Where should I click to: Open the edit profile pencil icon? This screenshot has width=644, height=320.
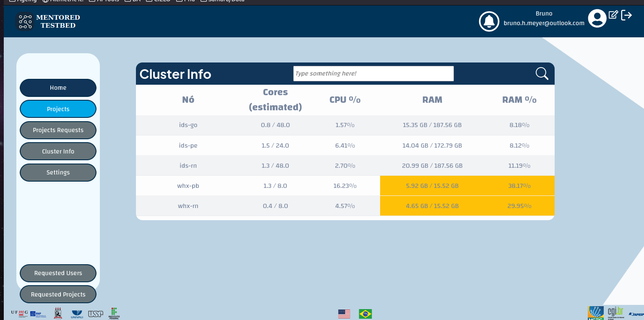(x=613, y=14)
